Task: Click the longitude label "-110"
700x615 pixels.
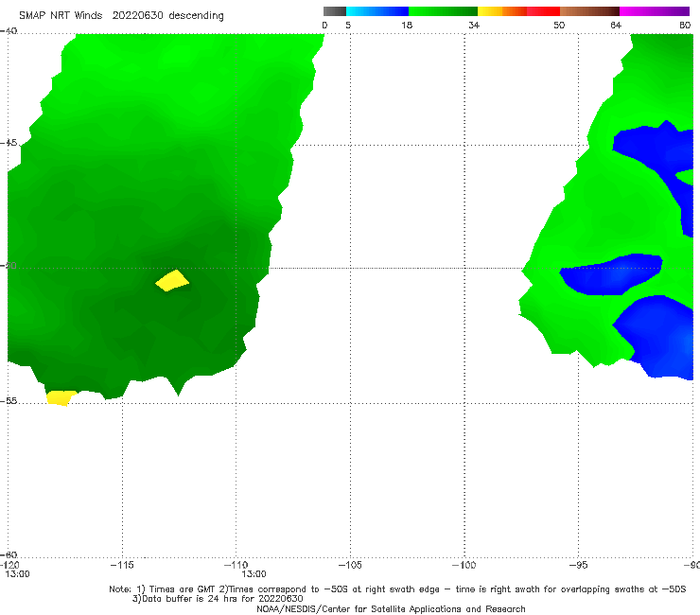Action: pos(236,566)
